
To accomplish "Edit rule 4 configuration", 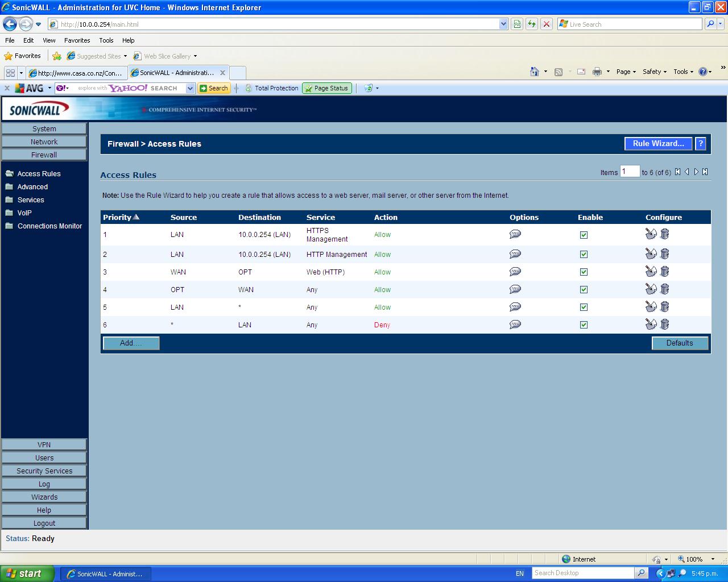I will (x=651, y=289).
